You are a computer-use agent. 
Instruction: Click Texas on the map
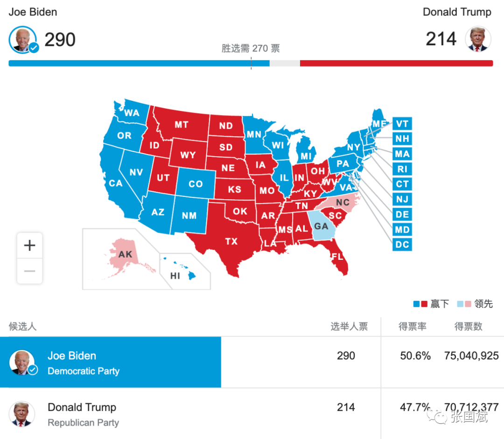point(231,241)
